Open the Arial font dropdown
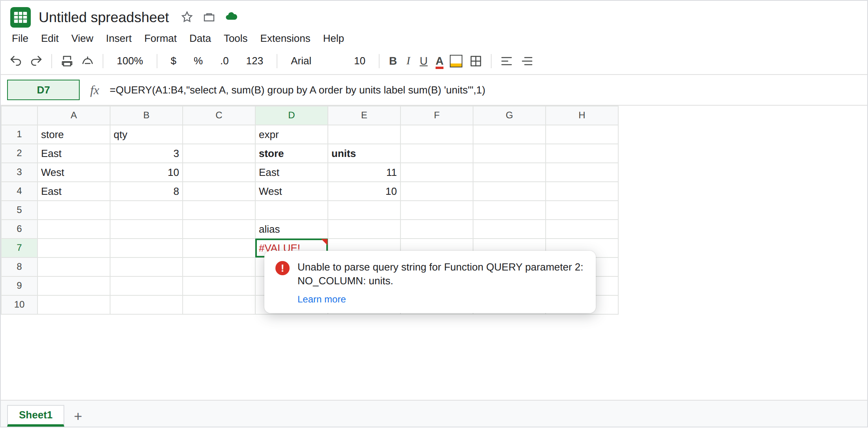This screenshot has width=868, height=429. [x=301, y=61]
